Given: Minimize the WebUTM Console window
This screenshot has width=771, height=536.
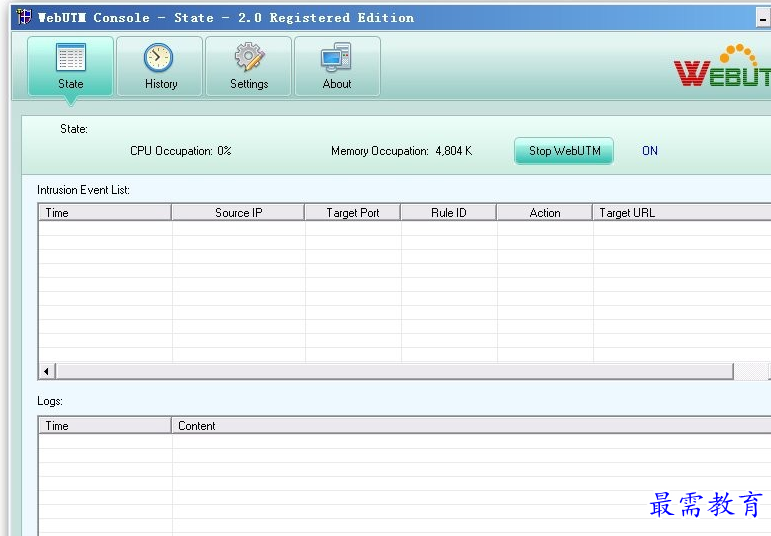Looking at the screenshot, I should pos(763,19).
